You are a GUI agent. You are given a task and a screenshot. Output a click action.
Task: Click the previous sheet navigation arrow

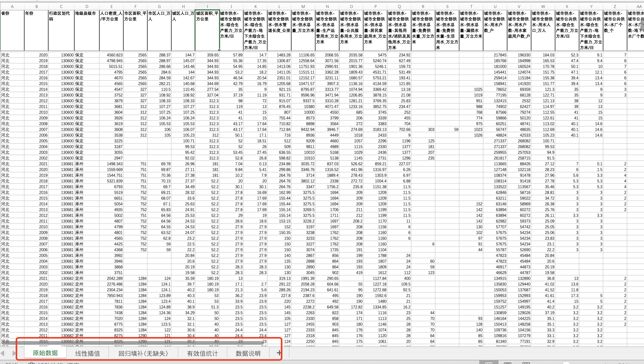point(3,353)
